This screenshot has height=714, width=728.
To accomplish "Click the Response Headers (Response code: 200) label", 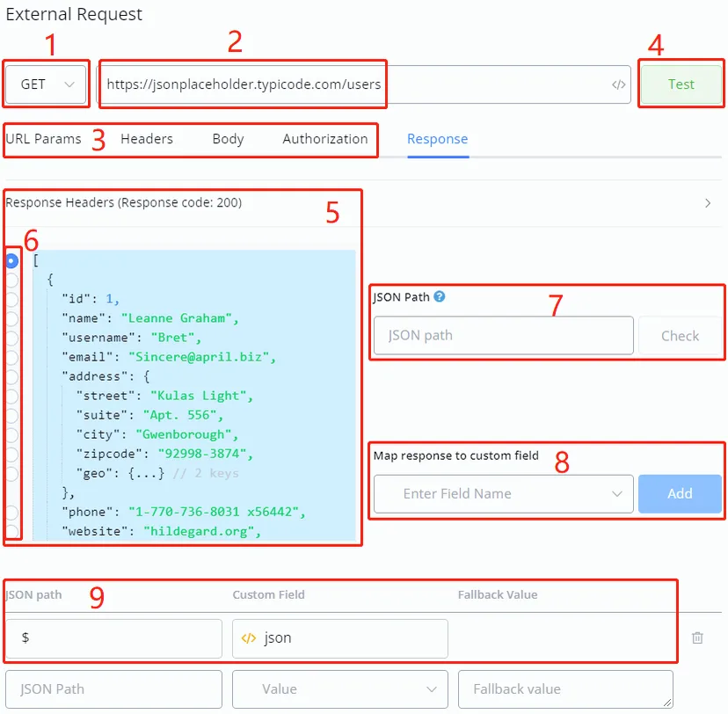I will (x=123, y=203).
